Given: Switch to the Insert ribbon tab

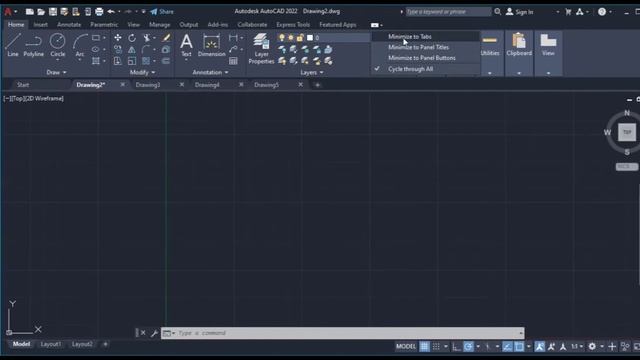Looking at the screenshot, I should pyautogui.click(x=40, y=24).
